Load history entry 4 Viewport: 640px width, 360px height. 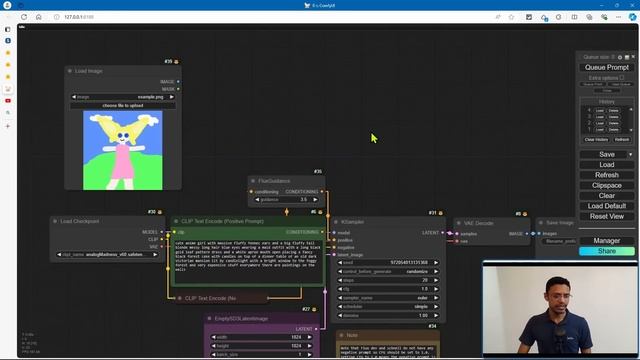coord(599,111)
